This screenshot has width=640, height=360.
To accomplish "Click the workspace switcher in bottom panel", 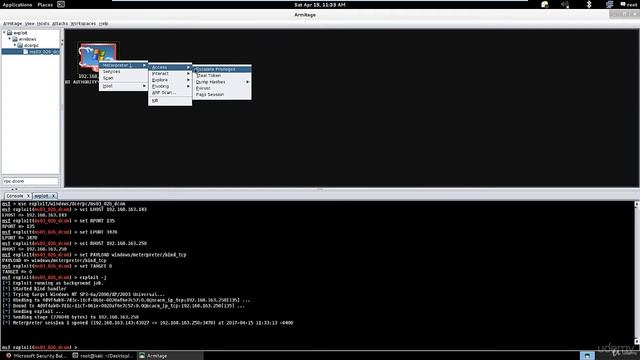I will (x=587, y=356).
